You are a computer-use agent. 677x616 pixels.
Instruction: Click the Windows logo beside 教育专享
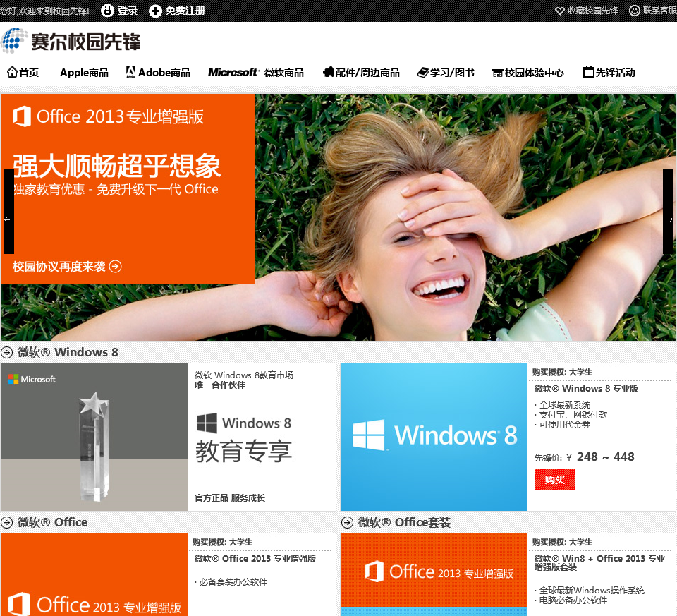[x=207, y=423]
